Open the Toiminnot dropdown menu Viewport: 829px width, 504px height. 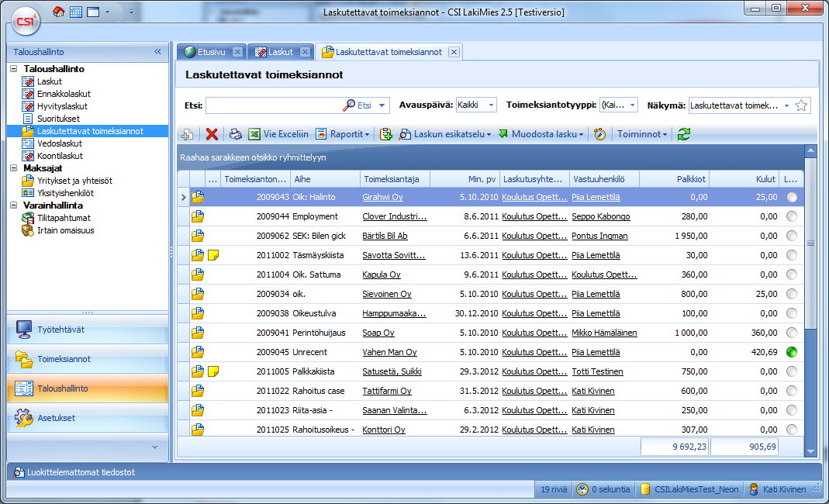pyautogui.click(x=642, y=134)
